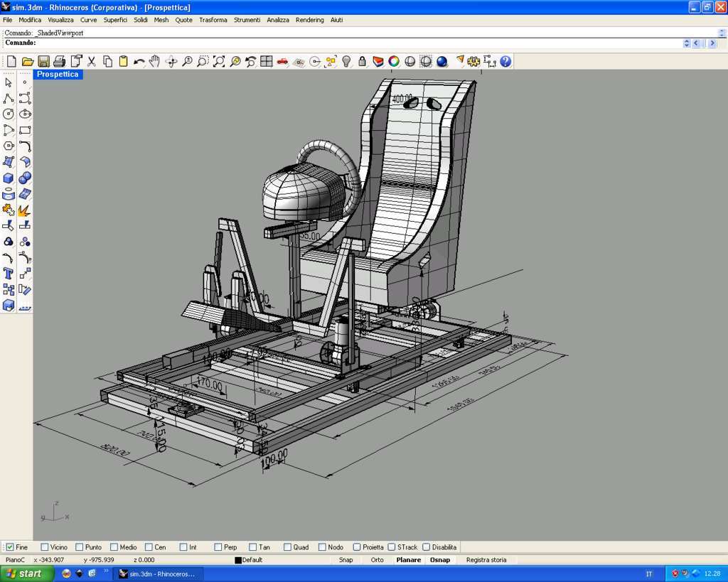Check the Disabilita osnap checkbox
Screen dimensions: 728x582
tap(427, 547)
